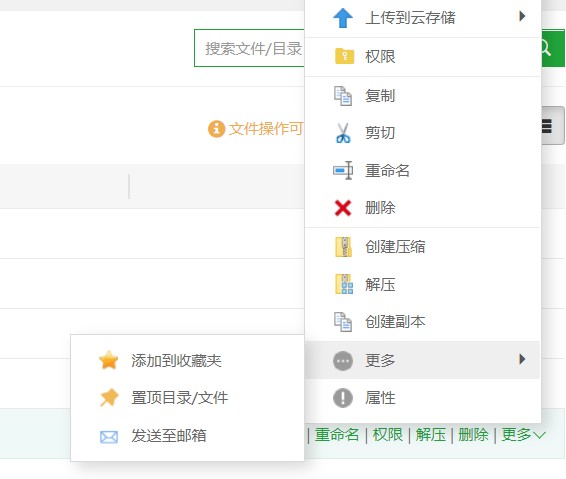Click the blue upload arrow icon
This screenshot has width=566, height=479.
(343, 17)
